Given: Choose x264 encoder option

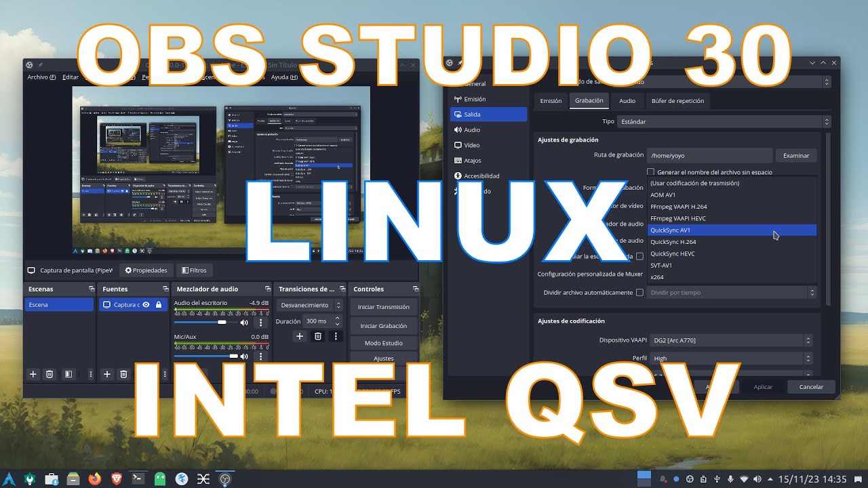Looking at the screenshot, I should pyautogui.click(x=732, y=277).
